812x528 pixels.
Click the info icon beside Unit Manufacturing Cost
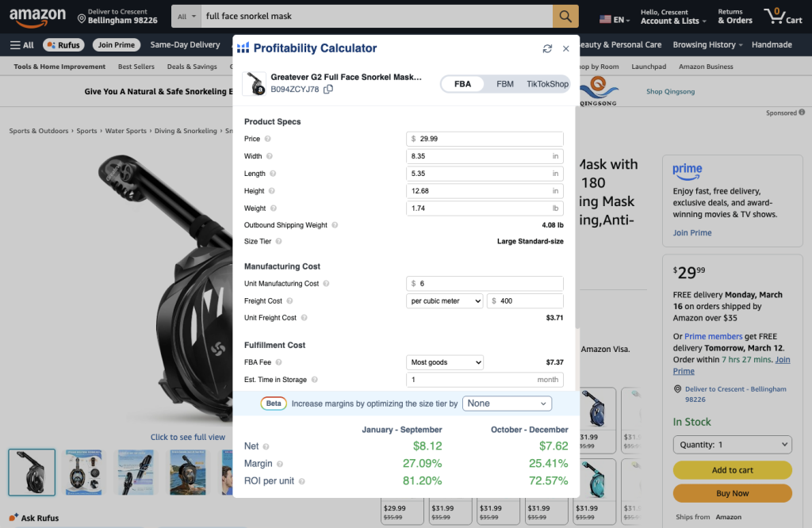point(327,284)
